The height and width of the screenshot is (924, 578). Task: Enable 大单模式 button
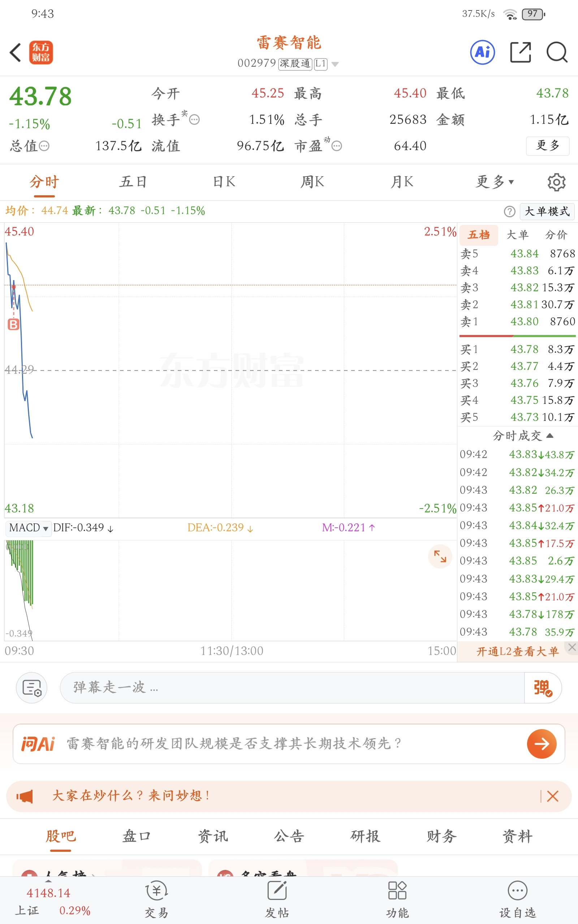coord(547,211)
